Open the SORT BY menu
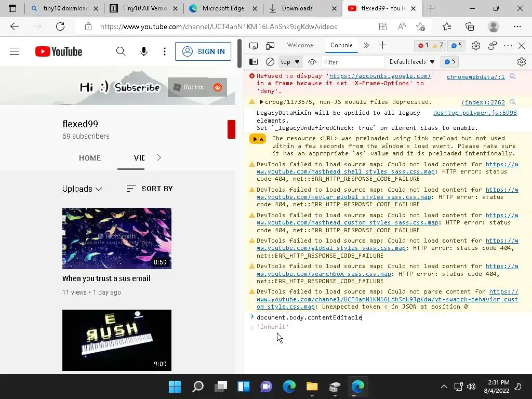The width and height of the screenshot is (532, 399). click(149, 189)
